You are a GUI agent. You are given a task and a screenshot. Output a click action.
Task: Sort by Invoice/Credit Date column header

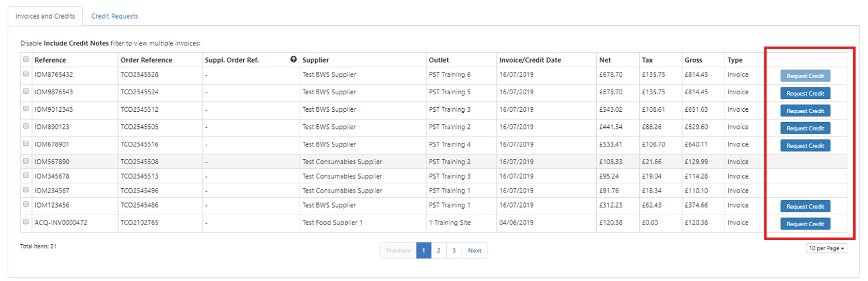pyautogui.click(x=530, y=60)
